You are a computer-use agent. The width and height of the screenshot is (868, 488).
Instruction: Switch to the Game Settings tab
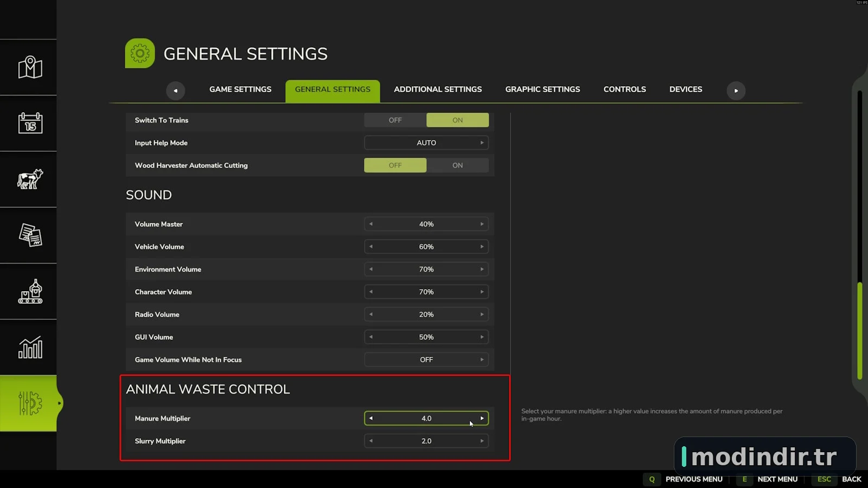click(240, 89)
